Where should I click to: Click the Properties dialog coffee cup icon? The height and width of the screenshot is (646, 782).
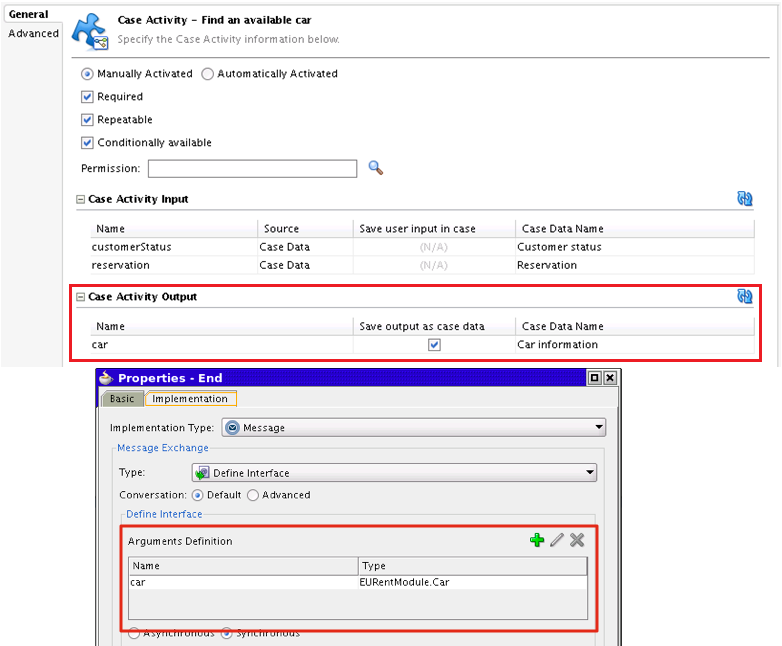[106, 378]
